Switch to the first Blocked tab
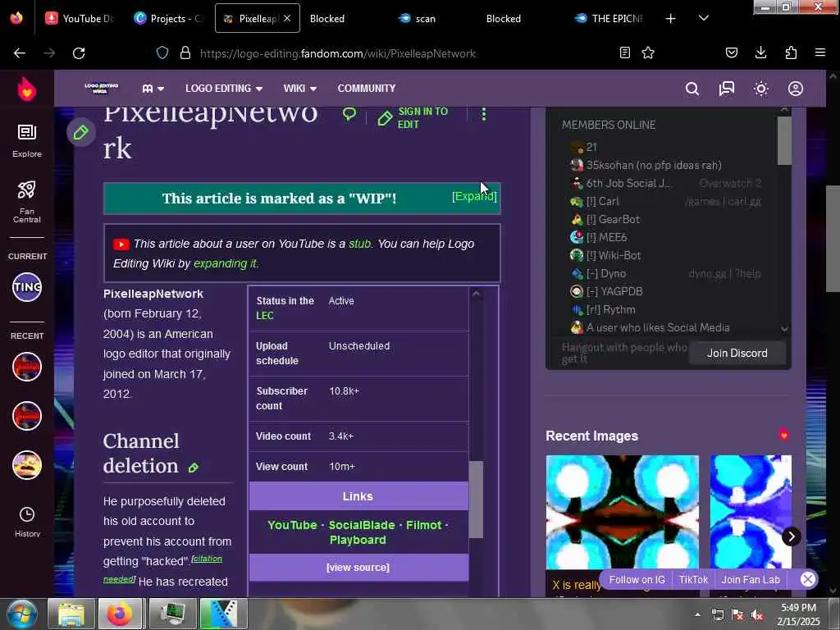 327,18
